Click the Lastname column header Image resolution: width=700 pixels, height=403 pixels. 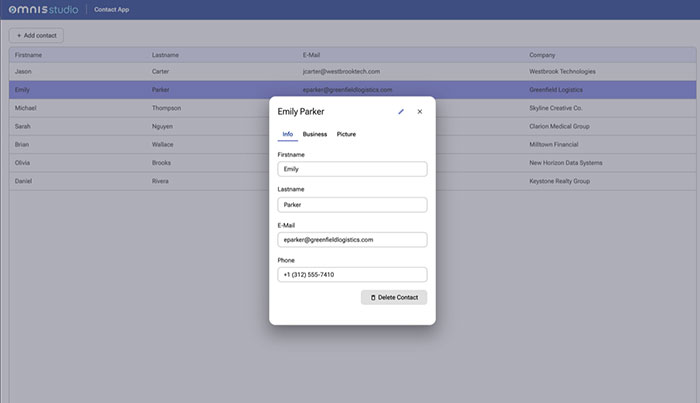pos(165,55)
